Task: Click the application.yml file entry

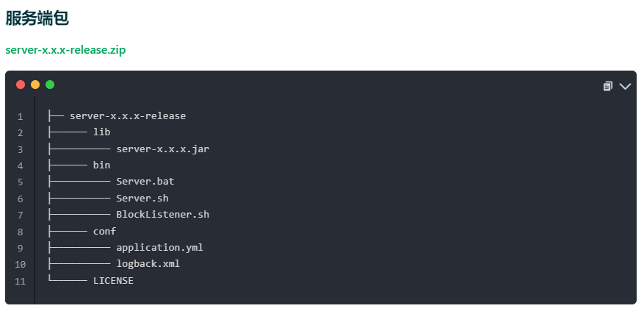Action: (x=159, y=248)
